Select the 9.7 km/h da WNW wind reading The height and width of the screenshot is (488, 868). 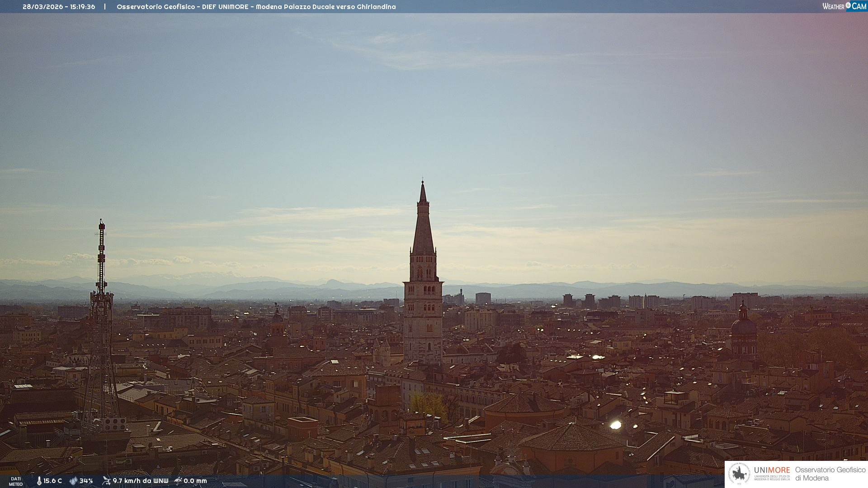[x=140, y=481]
